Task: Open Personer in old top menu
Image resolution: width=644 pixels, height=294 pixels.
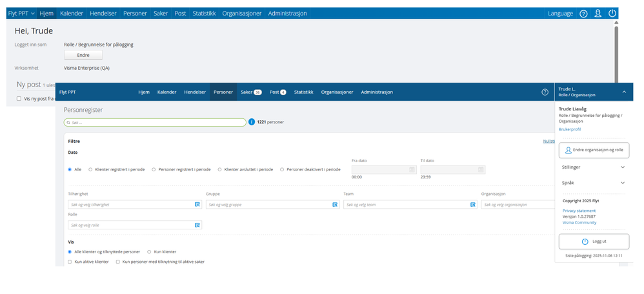Action: [135, 13]
